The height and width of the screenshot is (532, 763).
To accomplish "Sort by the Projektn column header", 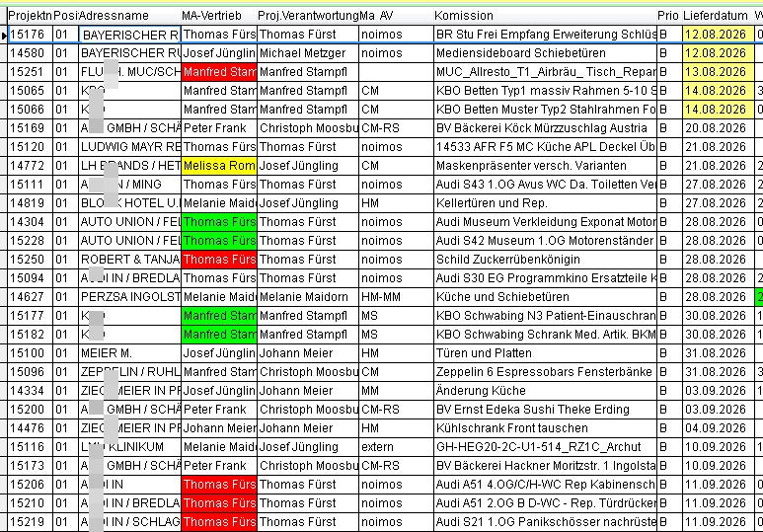I will (31, 16).
